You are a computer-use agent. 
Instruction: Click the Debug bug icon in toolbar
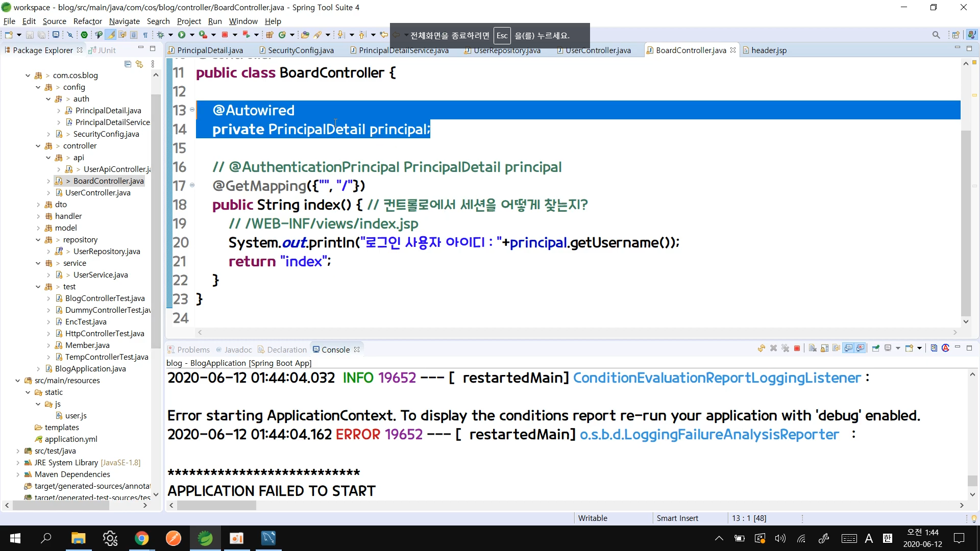pyautogui.click(x=160, y=35)
